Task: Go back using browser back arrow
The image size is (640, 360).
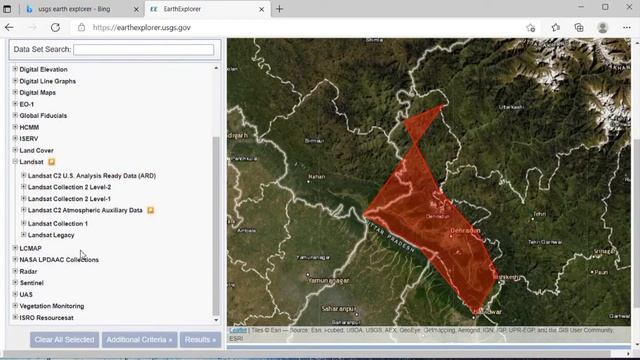Action: 9,27
